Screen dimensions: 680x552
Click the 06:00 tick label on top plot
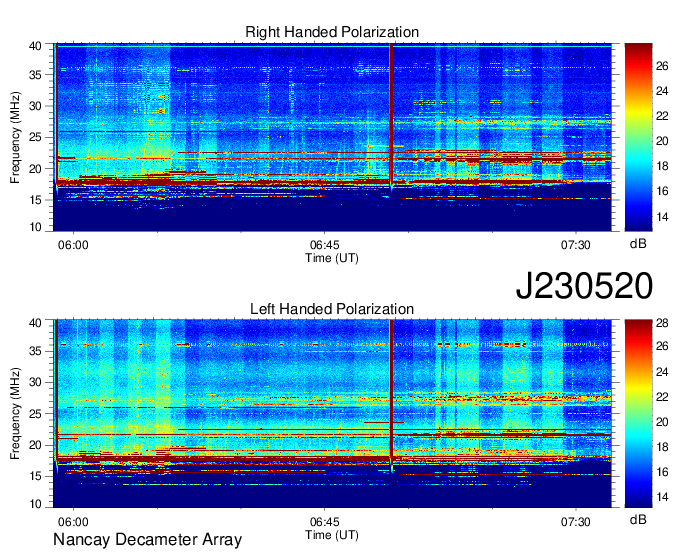click(73, 245)
